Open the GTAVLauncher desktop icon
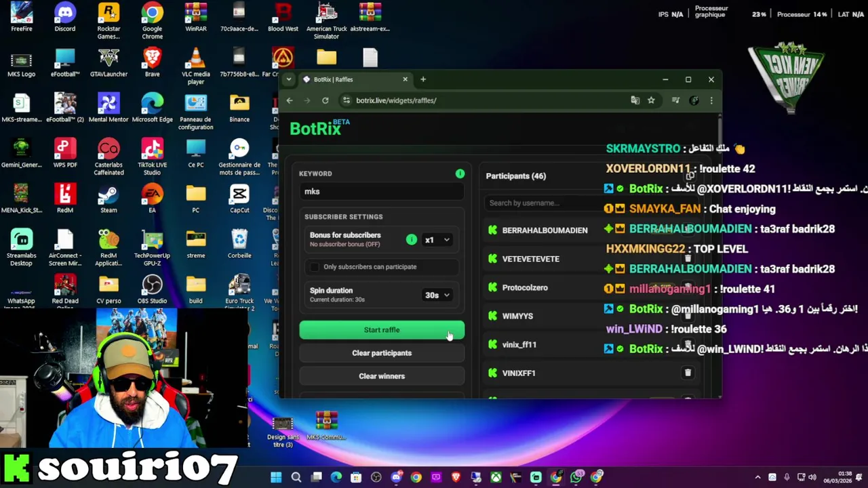The image size is (868, 488). (x=108, y=62)
